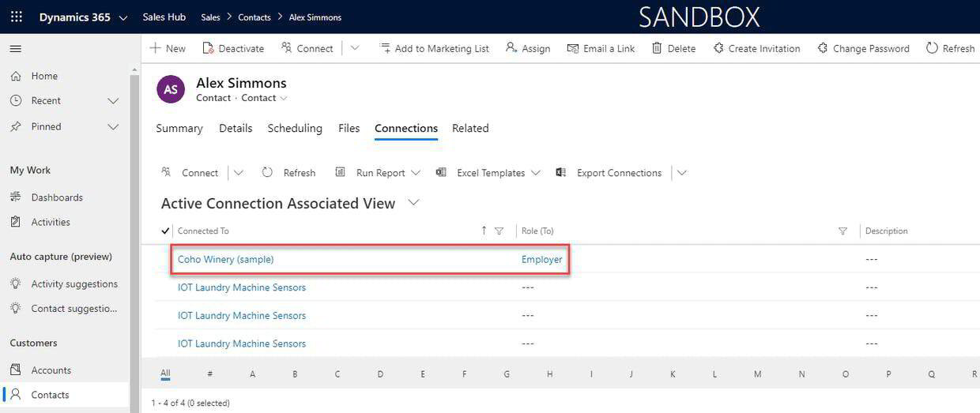
Task: Click the Activity suggestions lightbulb icon
Action: [16, 283]
